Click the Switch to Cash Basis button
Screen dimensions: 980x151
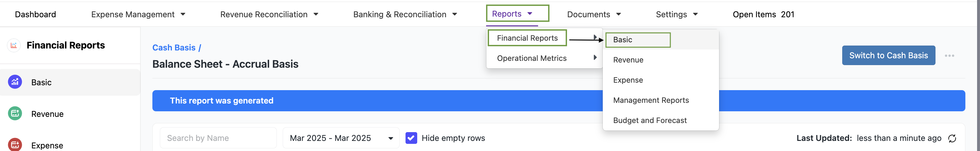click(888, 56)
